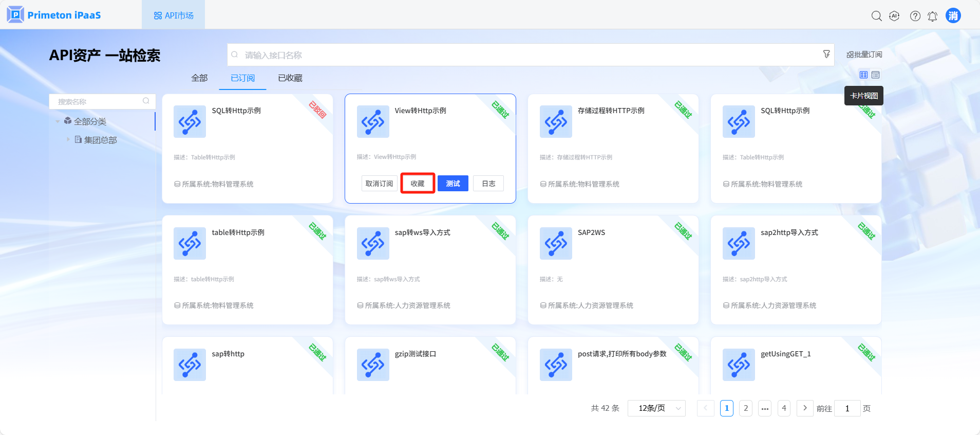Click the blue 测试 button
This screenshot has width=980, height=435.
point(453,184)
